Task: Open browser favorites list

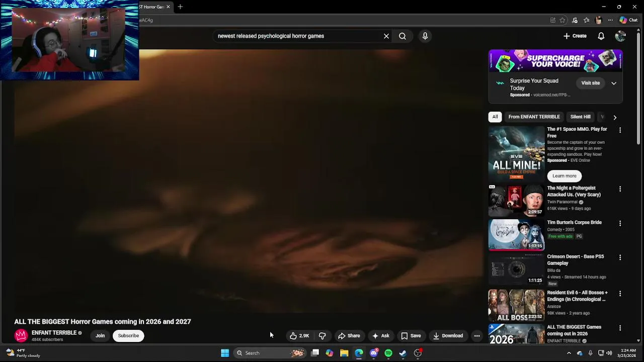Action: tap(586, 20)
